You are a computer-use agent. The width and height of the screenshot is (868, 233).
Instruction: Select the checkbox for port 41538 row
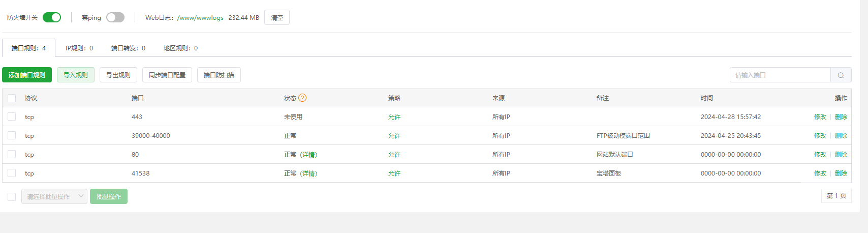point(12,173)
